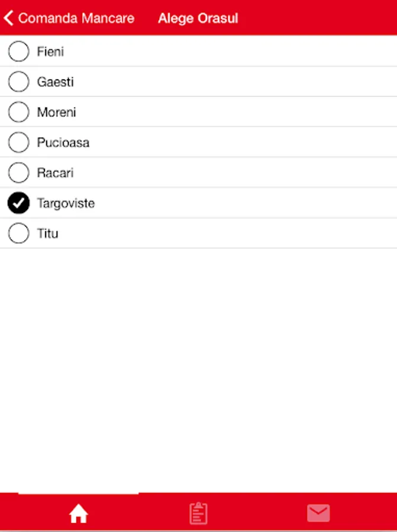397x532 pixels.
Task: Open the home tab icon
Action: pyautogui.click(x=78, y=514)
